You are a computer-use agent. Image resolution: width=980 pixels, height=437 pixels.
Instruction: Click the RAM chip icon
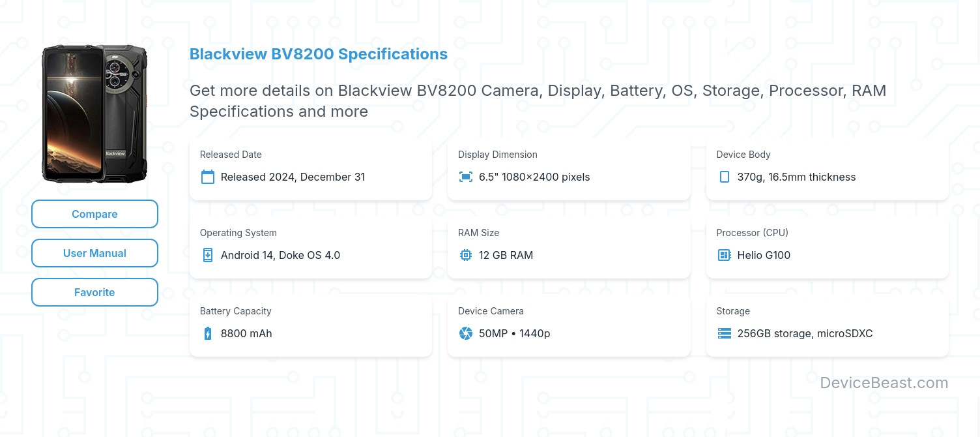click(465, 255)
